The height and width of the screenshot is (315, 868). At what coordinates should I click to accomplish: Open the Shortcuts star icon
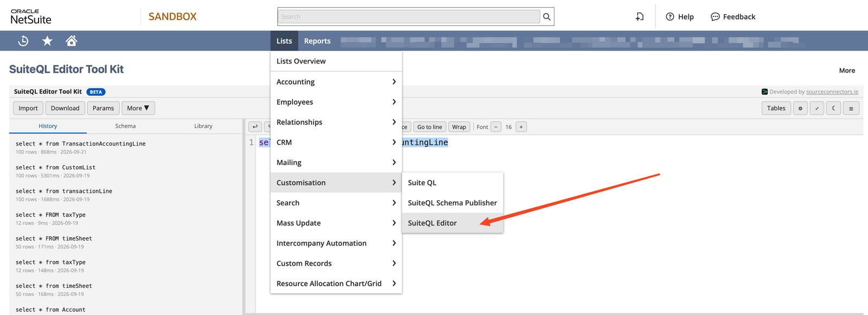[47, 41]
